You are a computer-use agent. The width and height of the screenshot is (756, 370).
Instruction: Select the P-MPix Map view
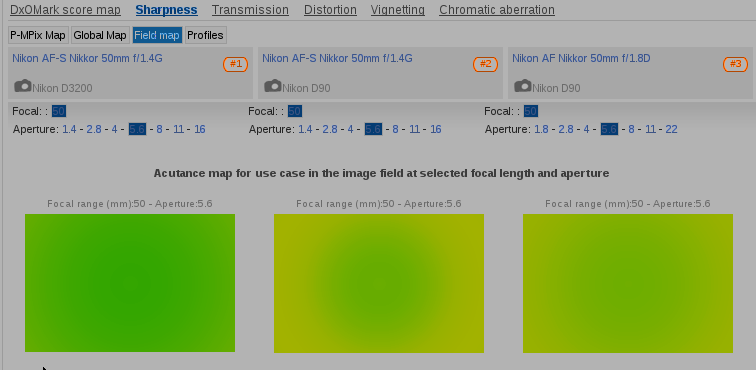pyautogui.click(x=38, y=35)
